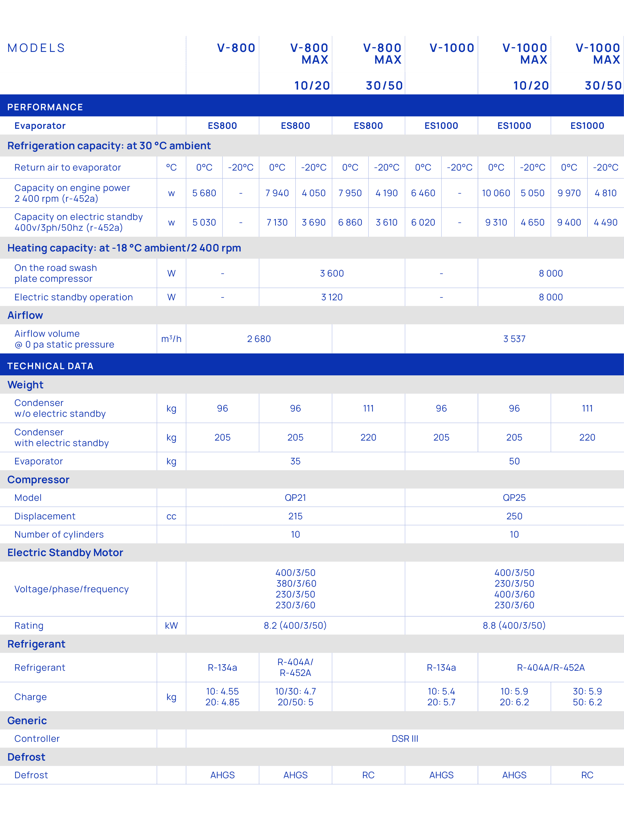Click the 'Return air to evaporator' row label
Image resolution: width=624 pixels, height=840 pixels.
68,167
